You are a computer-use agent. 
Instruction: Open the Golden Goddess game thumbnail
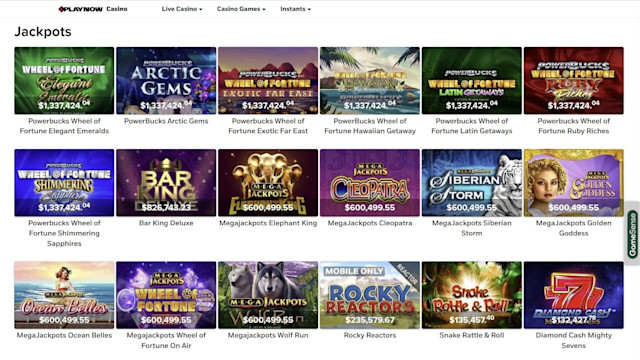(573, 182)
